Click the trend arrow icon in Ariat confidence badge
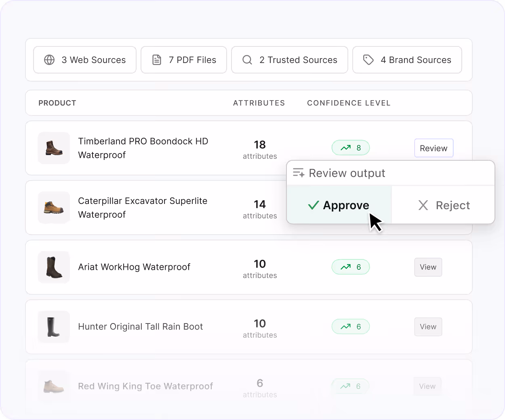This screenshot has height=420, width=505. (345, 267)
